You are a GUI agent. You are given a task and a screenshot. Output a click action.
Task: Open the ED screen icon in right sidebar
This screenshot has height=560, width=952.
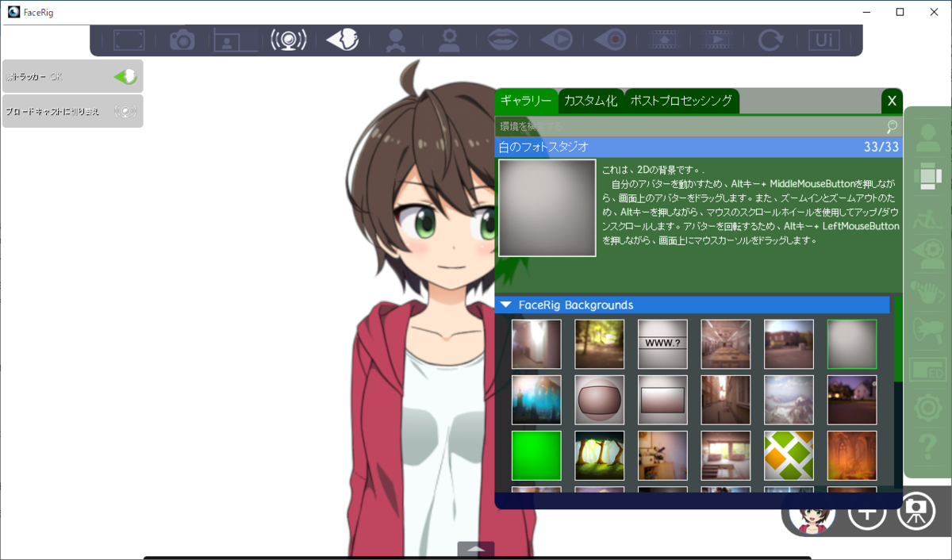tap(927, 370)
